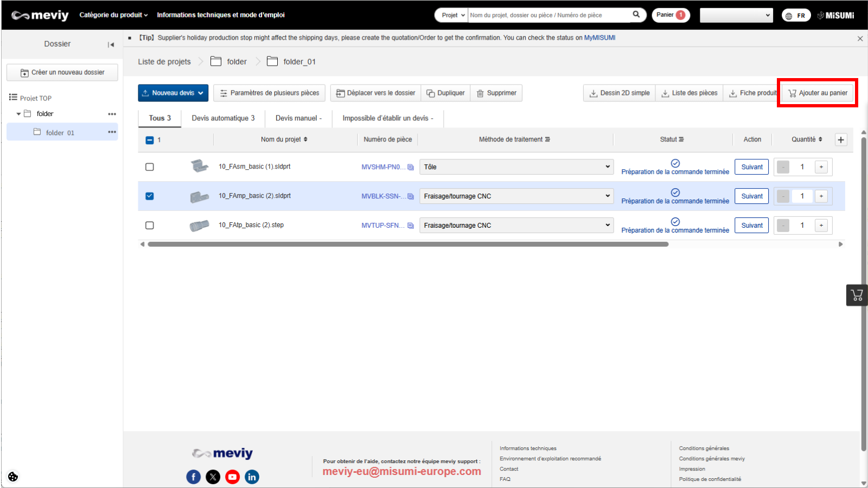This screenshot has width=868, height=488.
Task: Click the search magnifier icon
Action: (636, 15)
